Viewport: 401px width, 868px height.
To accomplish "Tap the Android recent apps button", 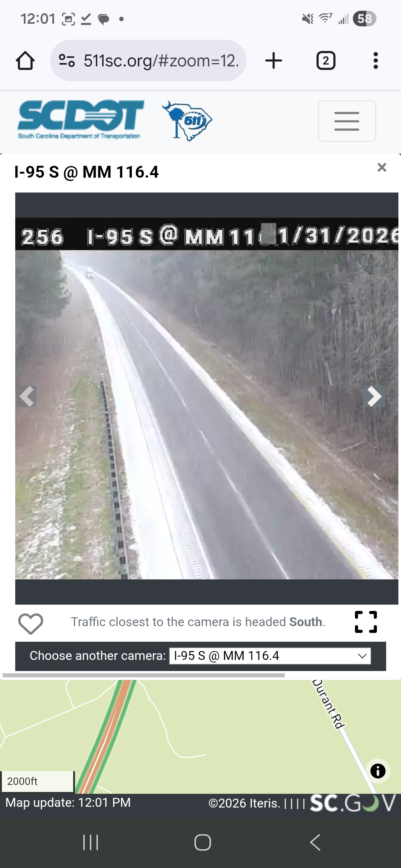I will click(91, 842).
